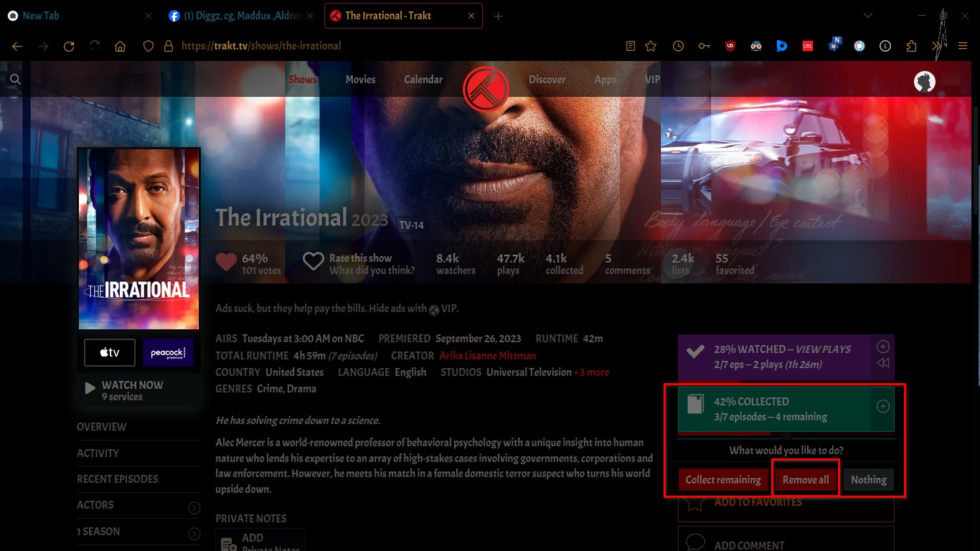980x551 pixels.
Task: Open browser history clock icon
Action: [678, 46]
